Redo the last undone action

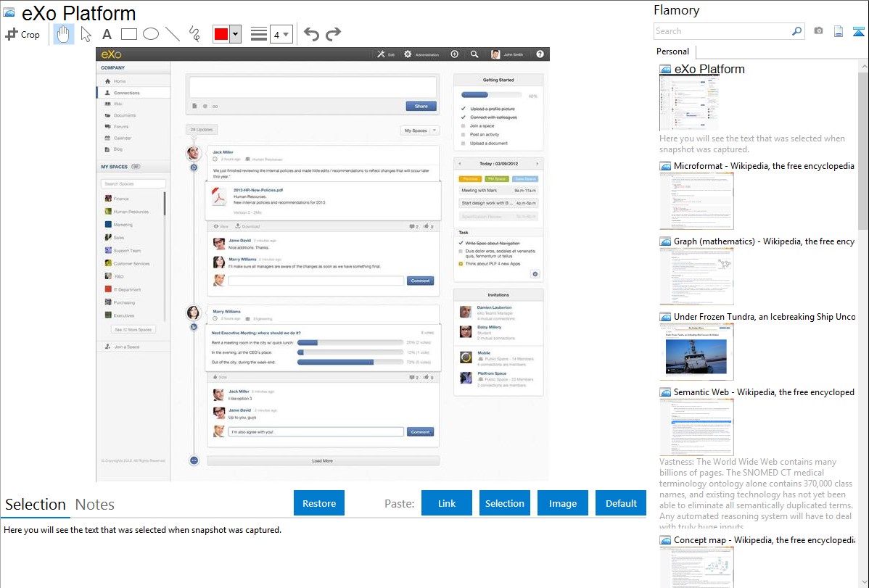click(x=333, y=34)
